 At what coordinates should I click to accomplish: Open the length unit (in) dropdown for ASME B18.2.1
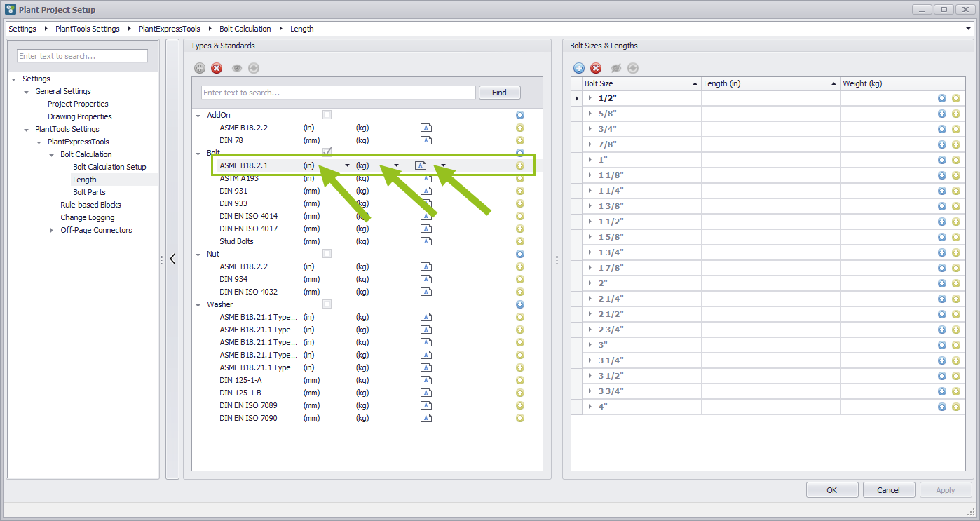pyautogui.click(x=347, y=165)
